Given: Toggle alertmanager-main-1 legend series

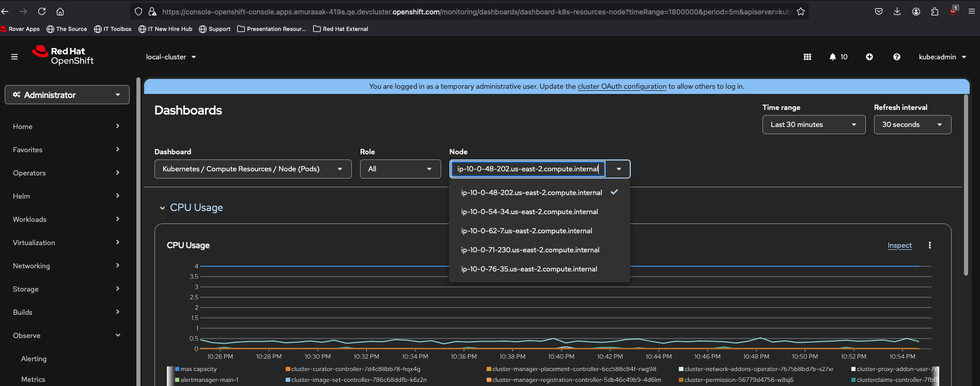Looking at the screenshot, I should (209, 380).
